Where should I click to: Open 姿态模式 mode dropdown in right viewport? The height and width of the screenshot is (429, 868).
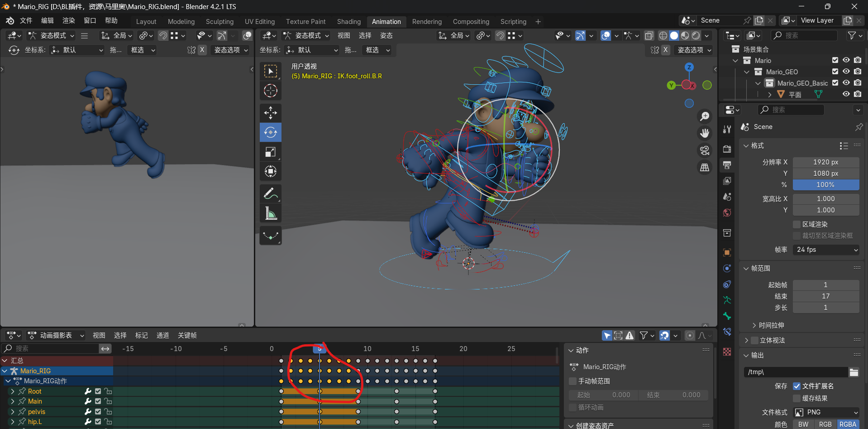tap(305, 35)
